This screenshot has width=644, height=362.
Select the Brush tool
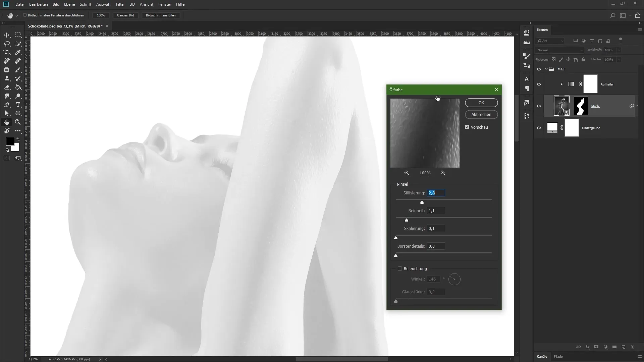pos(18,70)
